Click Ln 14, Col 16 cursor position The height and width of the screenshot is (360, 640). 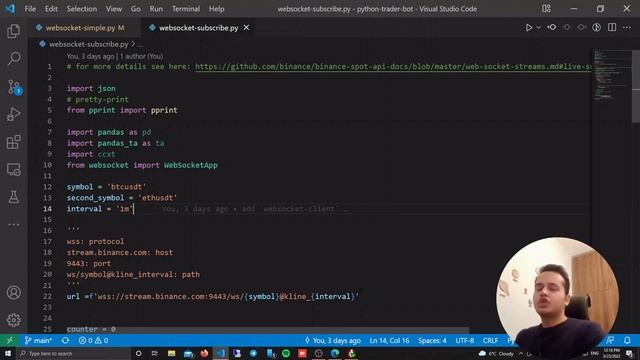(389, 340)
